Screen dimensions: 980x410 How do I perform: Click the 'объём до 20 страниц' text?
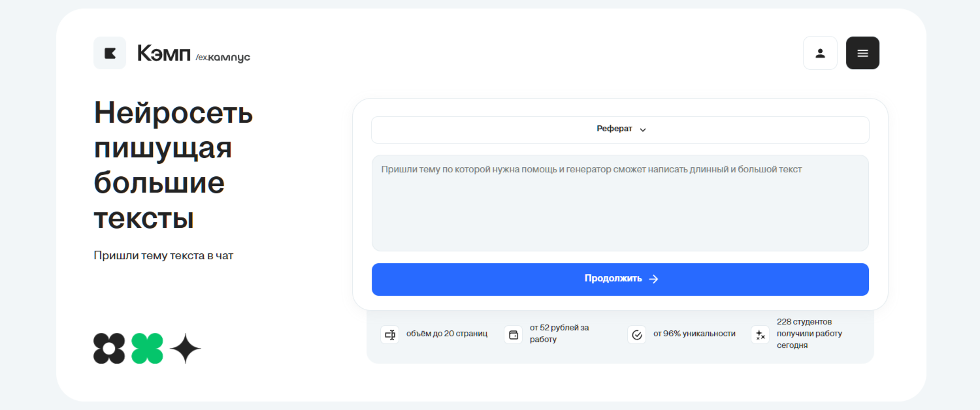pyautogui.click(x=447, y=334)
